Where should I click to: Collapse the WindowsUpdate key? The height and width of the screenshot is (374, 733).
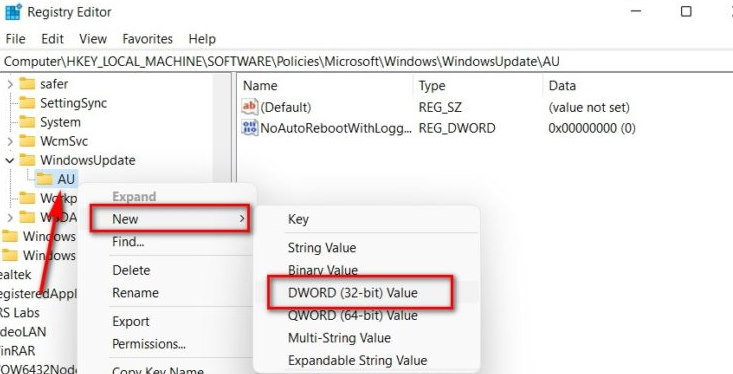click(10, 160)
